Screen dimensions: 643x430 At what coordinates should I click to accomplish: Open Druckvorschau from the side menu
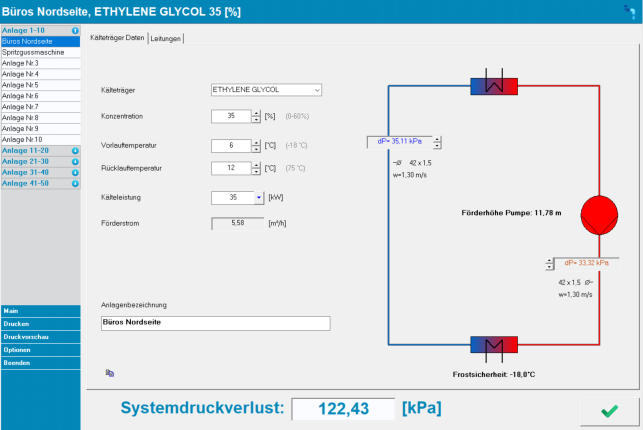(40, 337)
